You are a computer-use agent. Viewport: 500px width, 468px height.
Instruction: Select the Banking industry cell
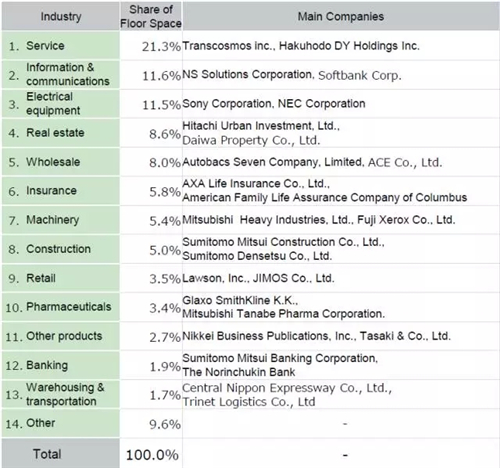tap(61, 365)
